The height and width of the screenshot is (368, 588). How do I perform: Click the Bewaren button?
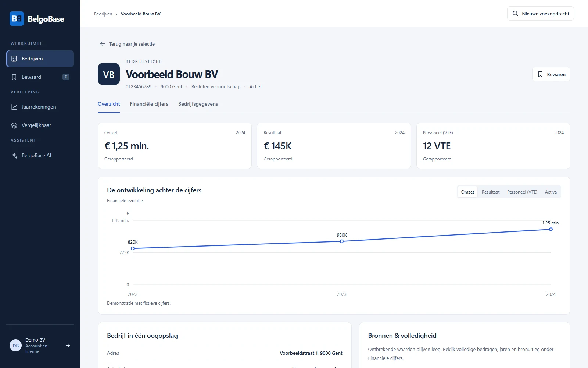pos(551,74)
